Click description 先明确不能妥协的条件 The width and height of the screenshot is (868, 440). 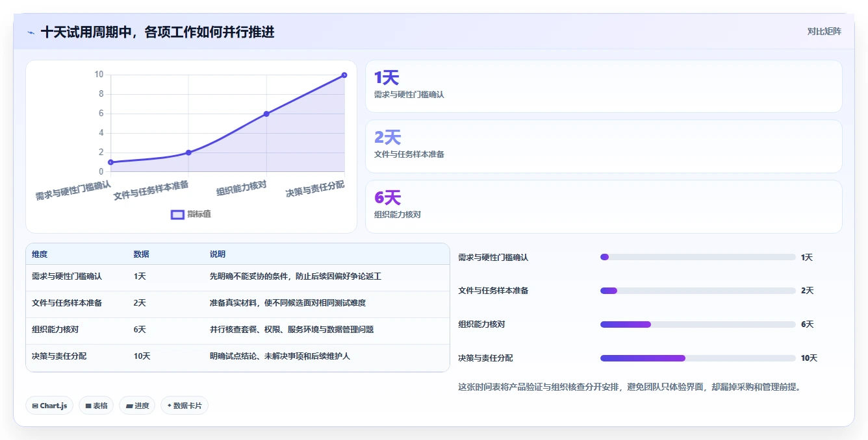tap(296, 276)
